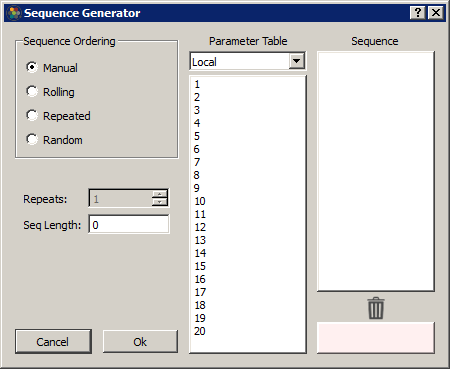Select parameter row 16
This screenshot has height=369, width=450.
pos(247,279)
